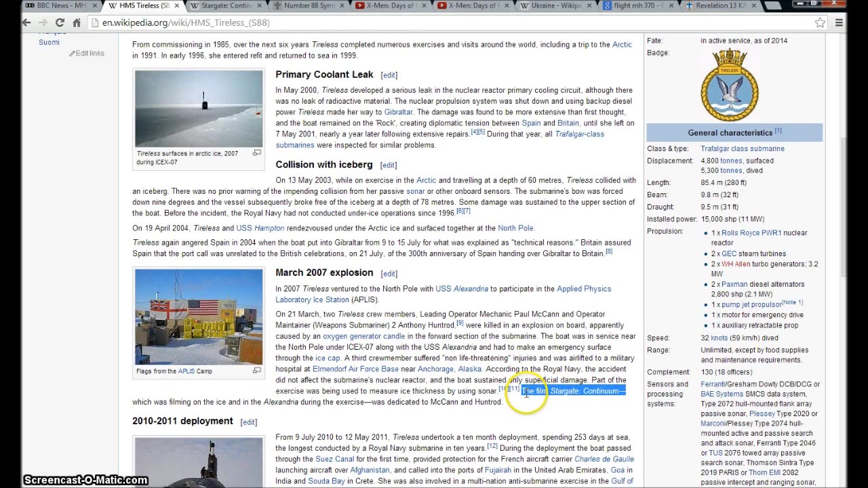Edit the Collision with iceberg section

389,165
